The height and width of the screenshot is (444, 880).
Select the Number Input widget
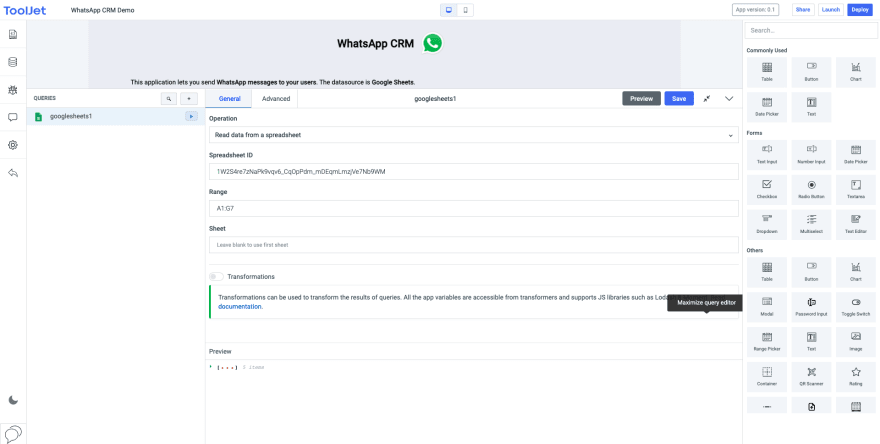(812, 154)
